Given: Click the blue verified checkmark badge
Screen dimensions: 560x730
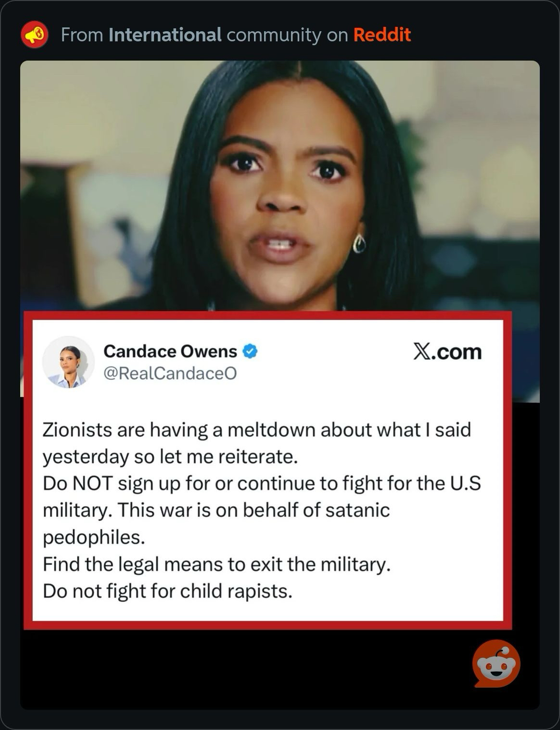Looking at the screenshot, I should pos(249,352).
